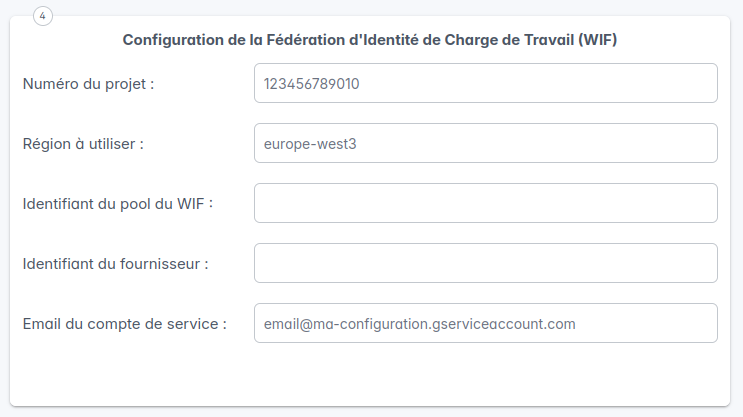Focus the Email du compte de service field
The width and height of the screenshot is (743, 417).
pyautogui.click(x=486, y=323)
